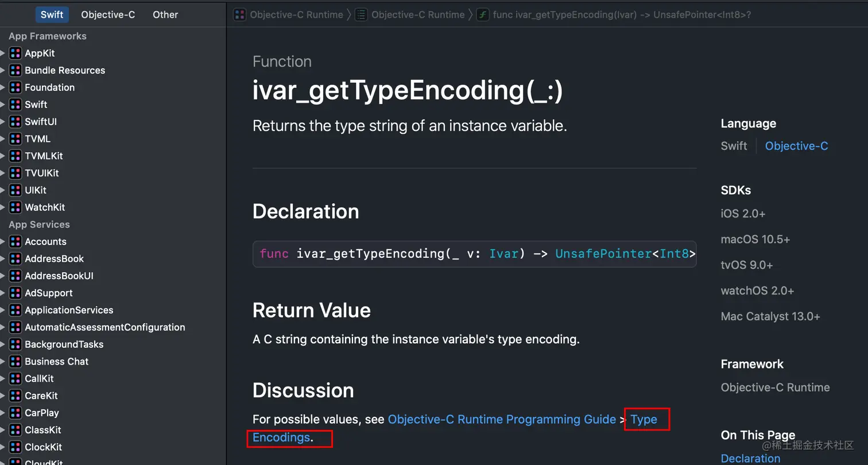This screenshot has height=465, width=868.
Task: Open the Ivar type link in declaration
Action: coord(503,254)
